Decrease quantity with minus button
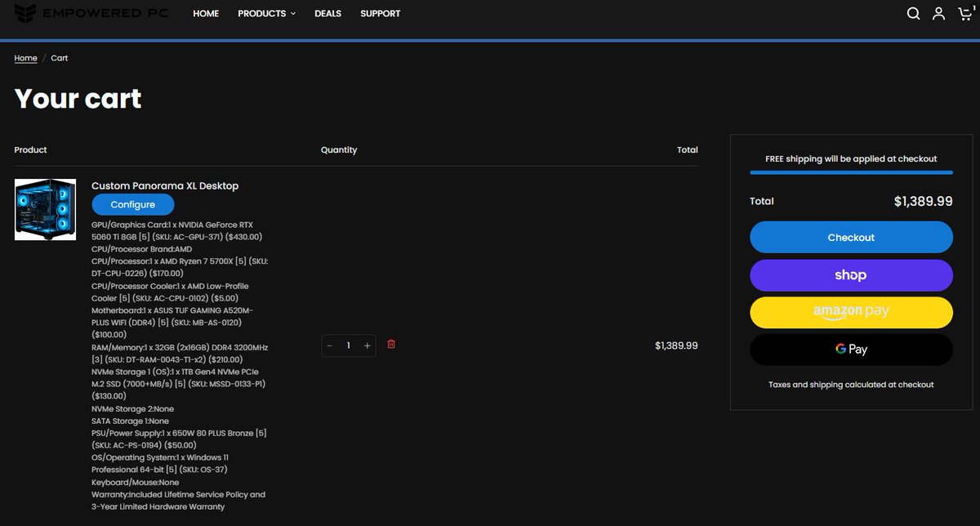 coord(330,345)
